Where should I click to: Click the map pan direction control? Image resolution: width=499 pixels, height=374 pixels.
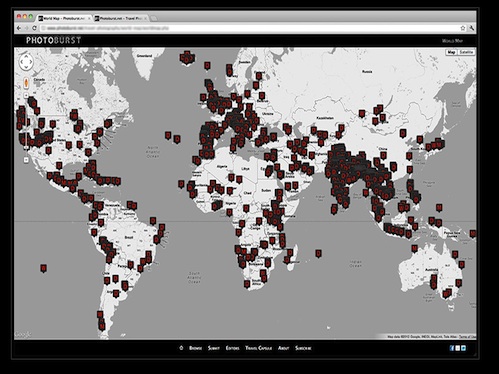pyautogui.click(x=26, y=62)
